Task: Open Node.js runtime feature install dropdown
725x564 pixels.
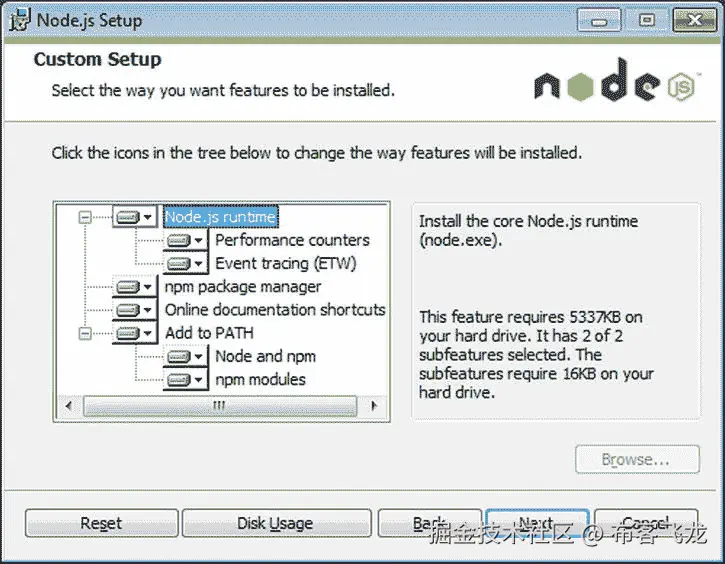Action: pyautogui.click(x=135, y=217)
